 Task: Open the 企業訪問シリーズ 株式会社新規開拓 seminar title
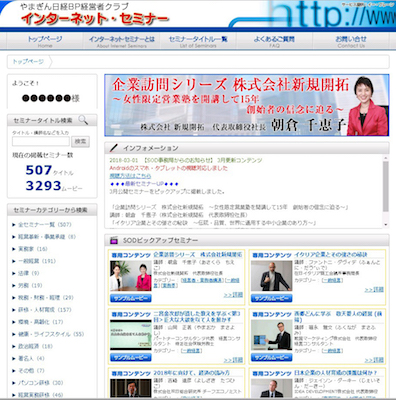coord(198,255)
